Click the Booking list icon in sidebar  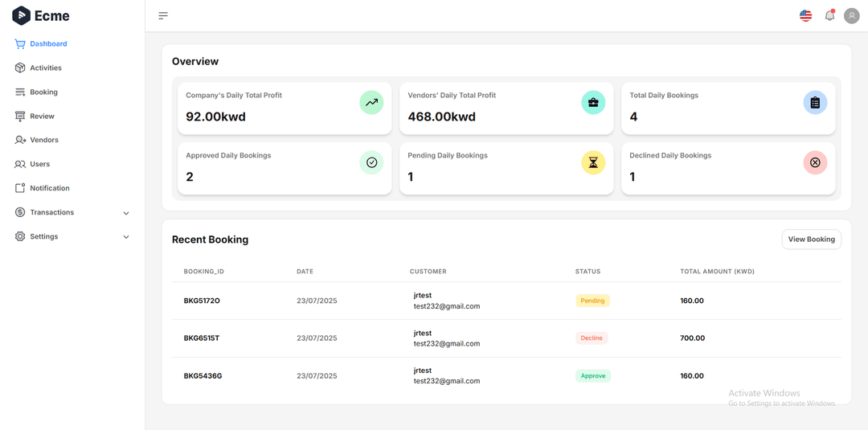20,92
